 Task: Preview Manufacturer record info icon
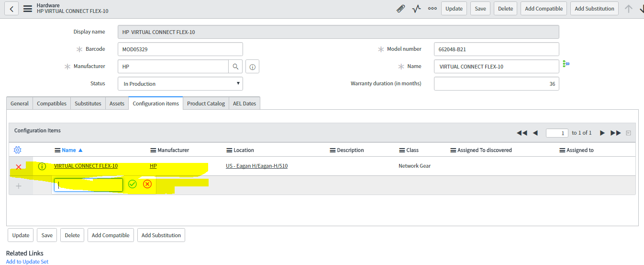[253, 67]
